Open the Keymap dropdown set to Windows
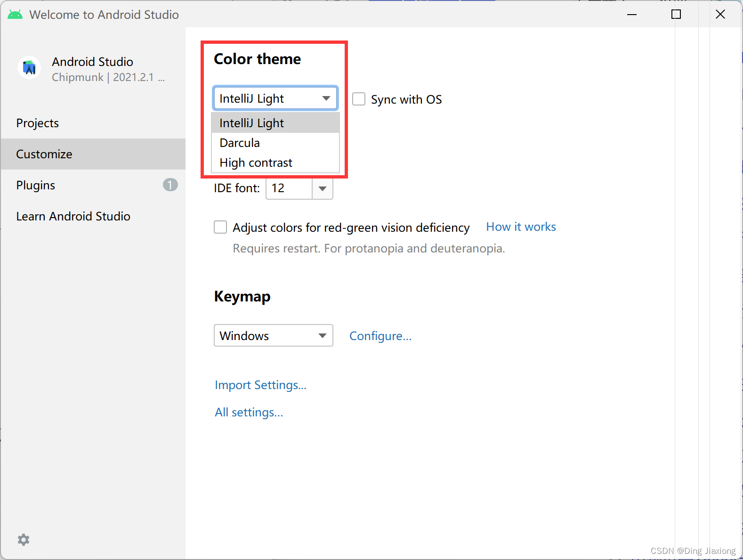 (x=274, y=335)
